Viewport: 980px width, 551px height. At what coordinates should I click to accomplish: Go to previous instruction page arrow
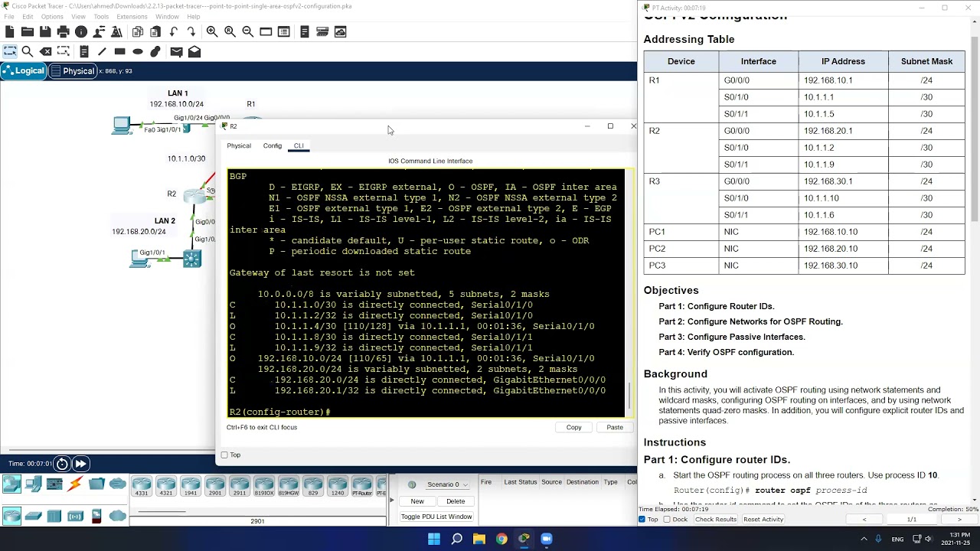[x=864, y=520]
